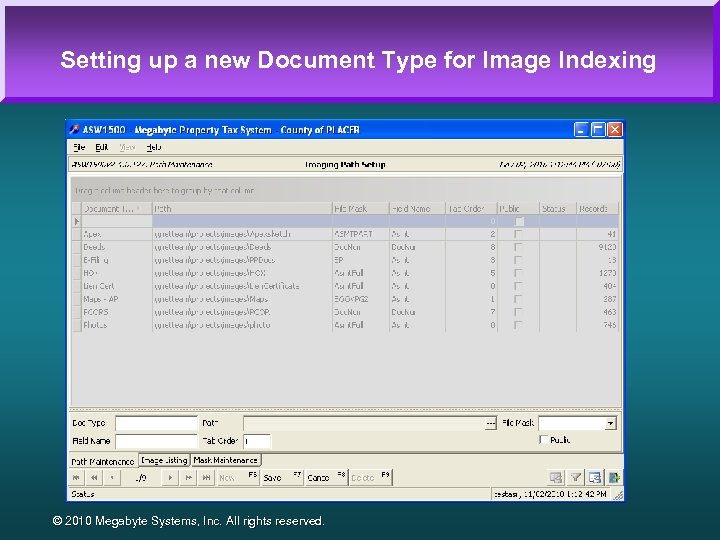Check Public box in Deeds row
Image resolution: width=720 pixels, height=540 pixels.
coord(517,246)
